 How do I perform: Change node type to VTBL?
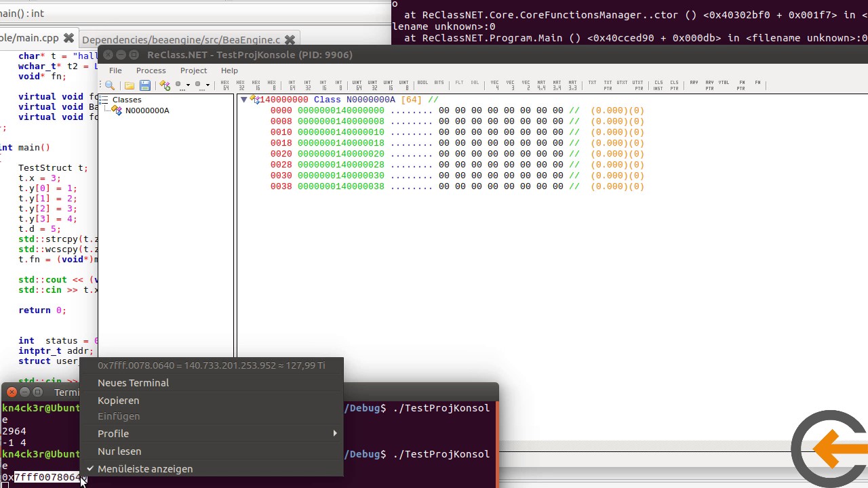point(724,83)
